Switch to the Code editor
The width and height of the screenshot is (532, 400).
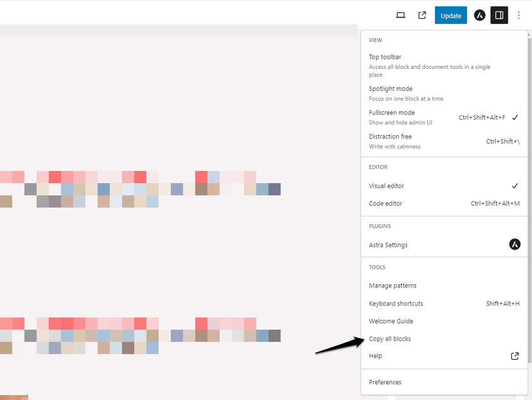(386, 203)
